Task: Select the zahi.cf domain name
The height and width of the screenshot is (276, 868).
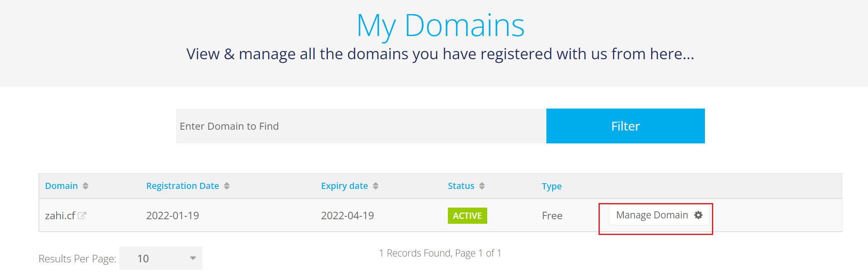Action: (60, 216)
